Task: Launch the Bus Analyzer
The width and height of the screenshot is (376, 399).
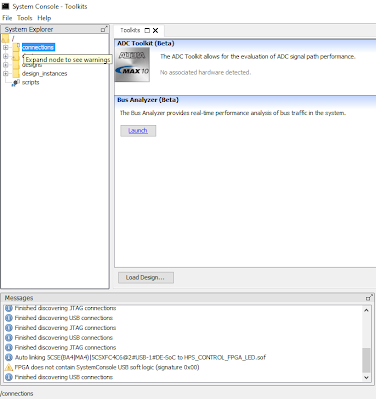Action: point(138,131)
